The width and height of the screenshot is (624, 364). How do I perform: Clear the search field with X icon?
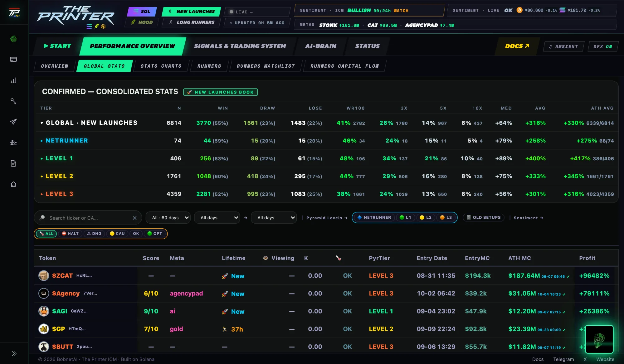[134, 218]
